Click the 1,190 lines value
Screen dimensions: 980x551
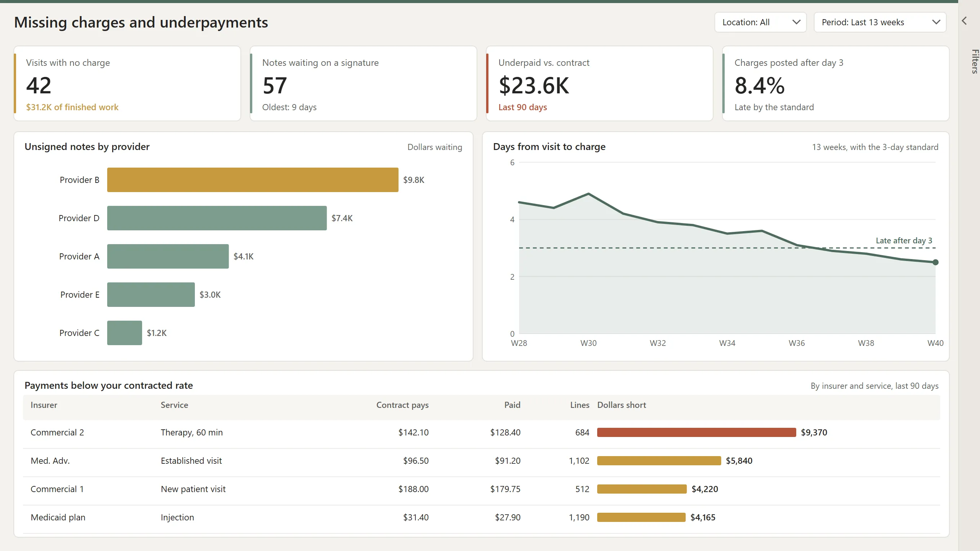(x=579, y=517)
